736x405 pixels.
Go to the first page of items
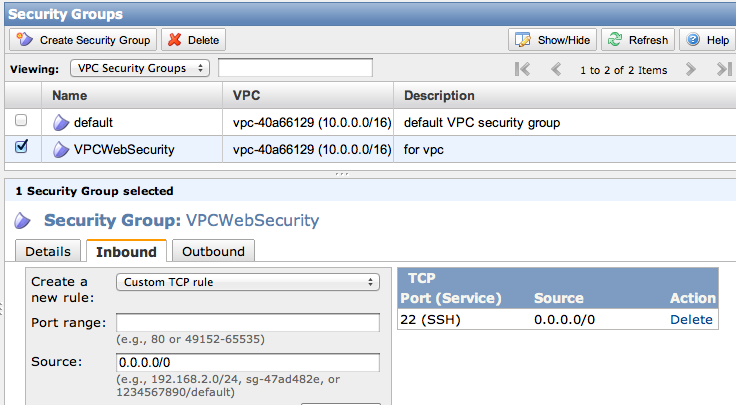point(522,69)
